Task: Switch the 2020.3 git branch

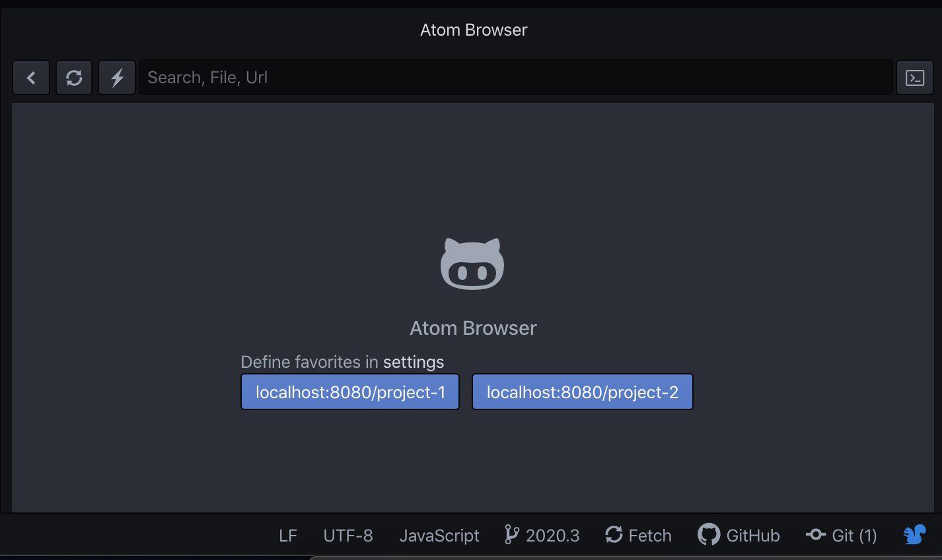Action: click(x=542, y=536)
